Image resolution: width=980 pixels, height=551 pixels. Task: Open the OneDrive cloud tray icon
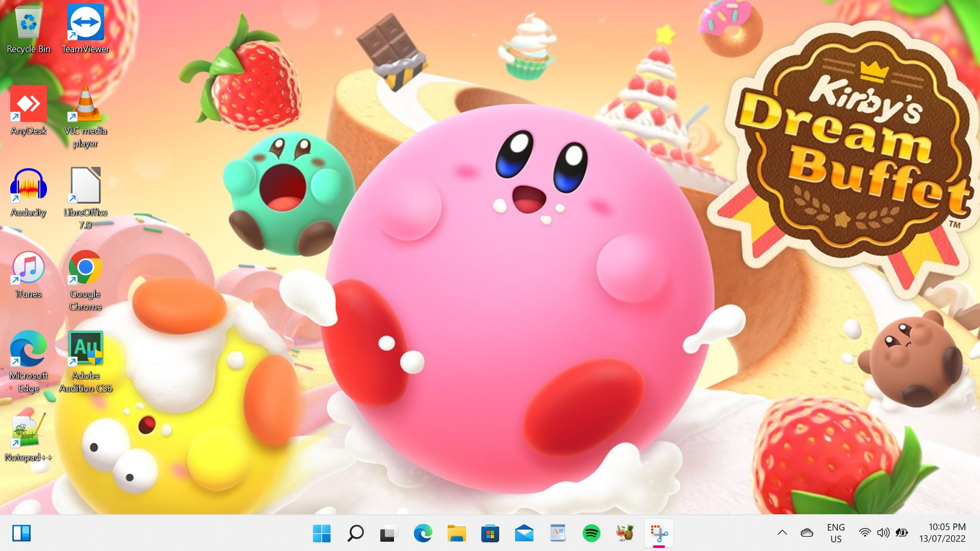tap(807, 533)
